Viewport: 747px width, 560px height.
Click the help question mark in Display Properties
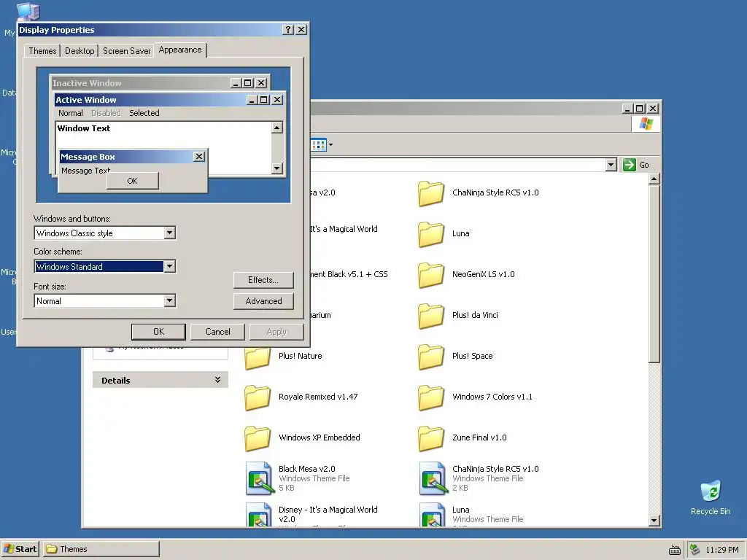click(287, 29)
